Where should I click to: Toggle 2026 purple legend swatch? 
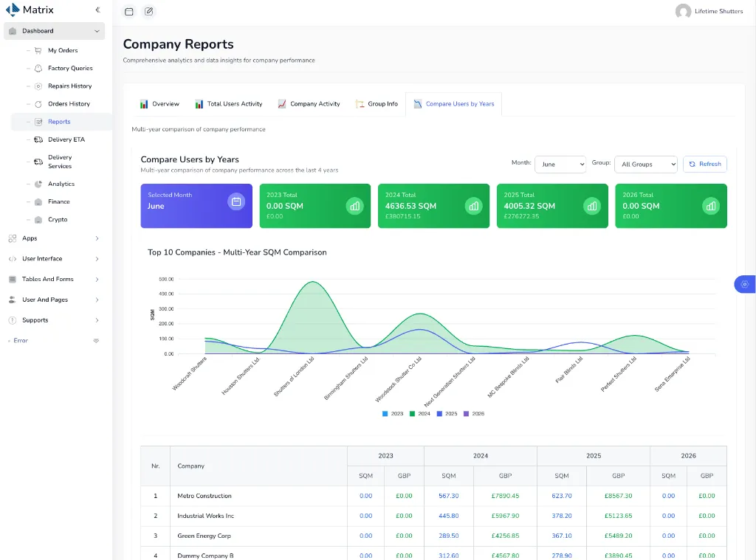tap(467, 413)
